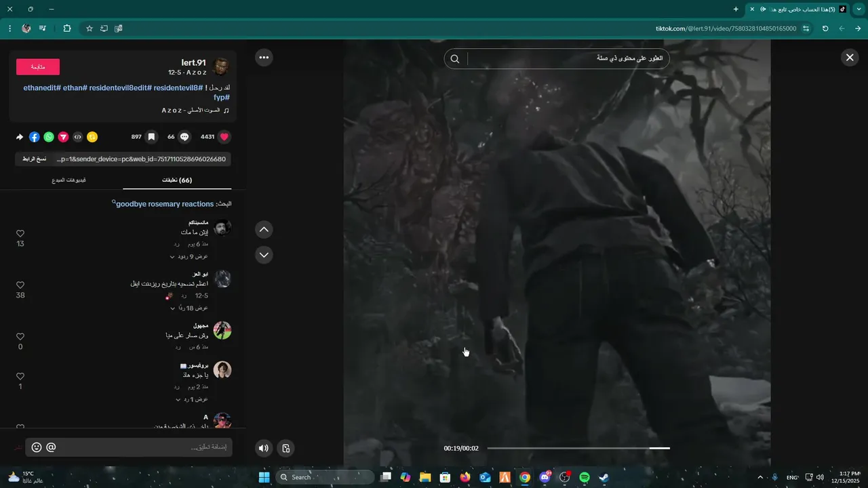Open media controls icon in Chrome toolbar
This screenshot has width=868, height=488.
43,28
